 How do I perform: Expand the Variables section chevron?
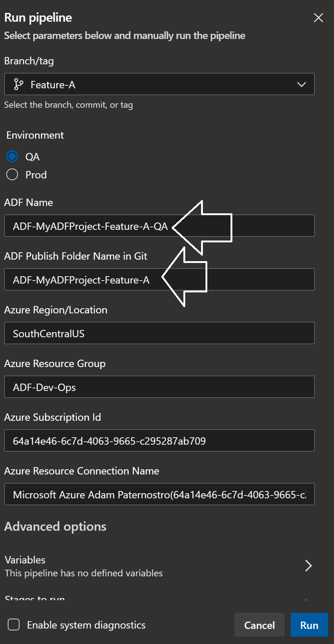pos(308,566)
